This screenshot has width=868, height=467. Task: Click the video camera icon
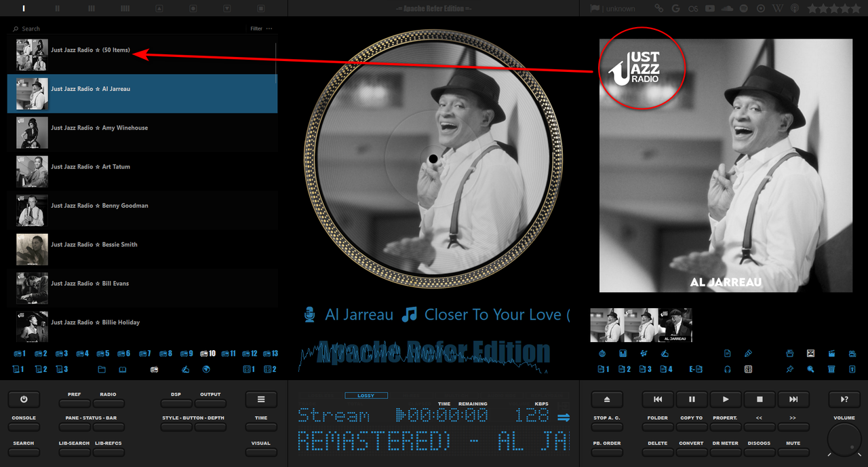tap(852, 354)
